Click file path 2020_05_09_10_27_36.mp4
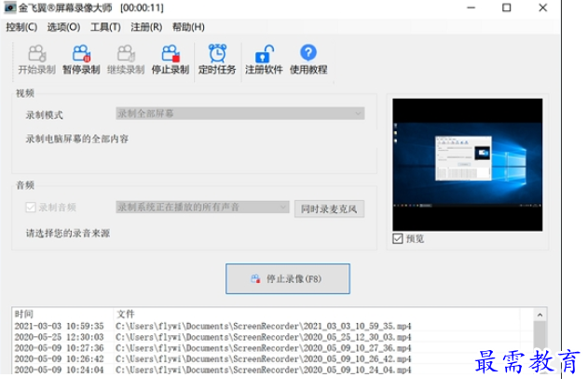 pos(264,348)
